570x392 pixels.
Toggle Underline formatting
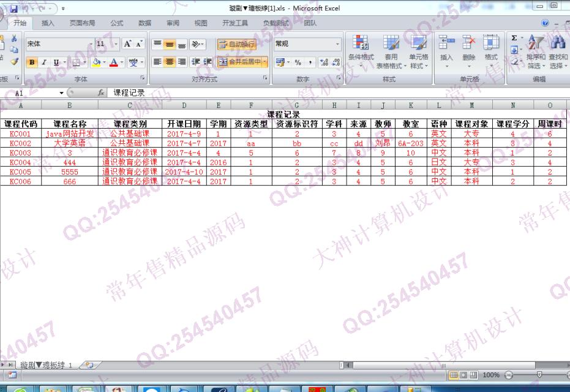pyautogui.click(x=56, y=62)
